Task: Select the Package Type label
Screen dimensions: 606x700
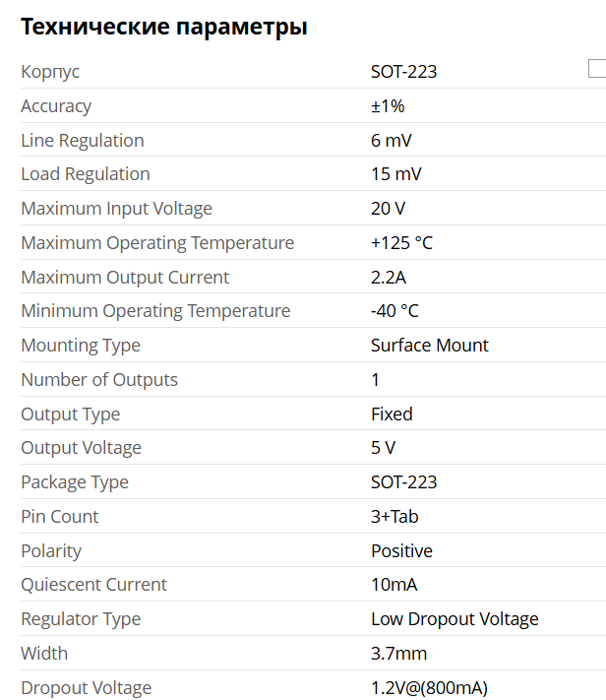Action: [x=75, y=482]
